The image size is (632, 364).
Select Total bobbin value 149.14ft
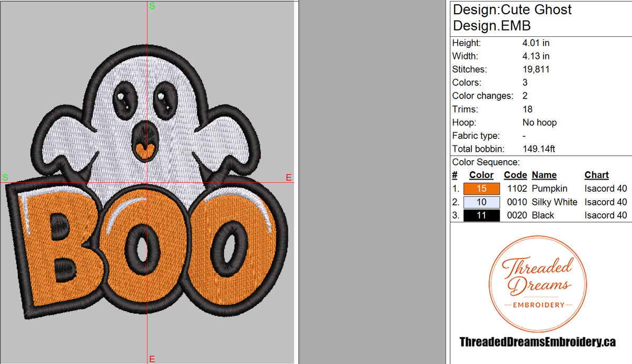(539, 149)
